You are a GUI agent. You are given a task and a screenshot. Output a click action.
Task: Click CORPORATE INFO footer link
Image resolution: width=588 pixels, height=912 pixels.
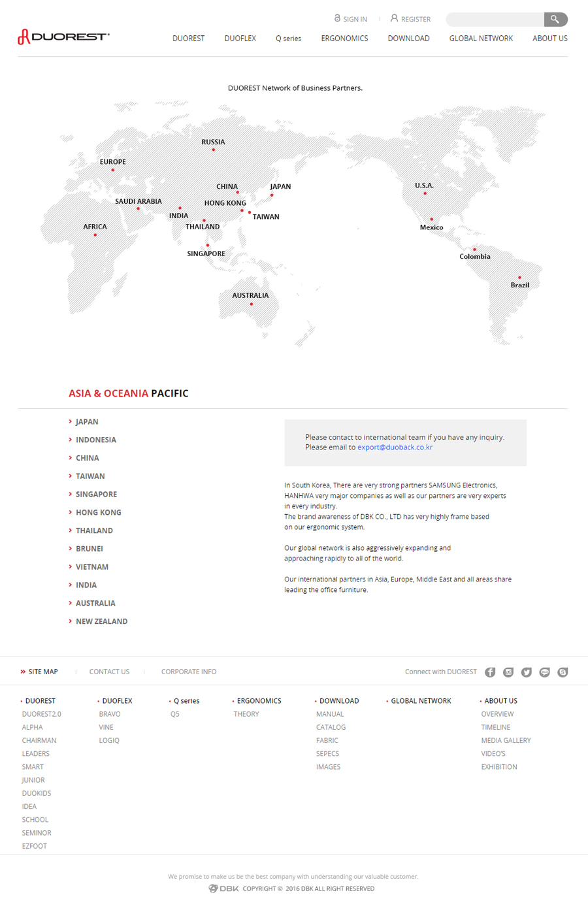tap(189, 672)
